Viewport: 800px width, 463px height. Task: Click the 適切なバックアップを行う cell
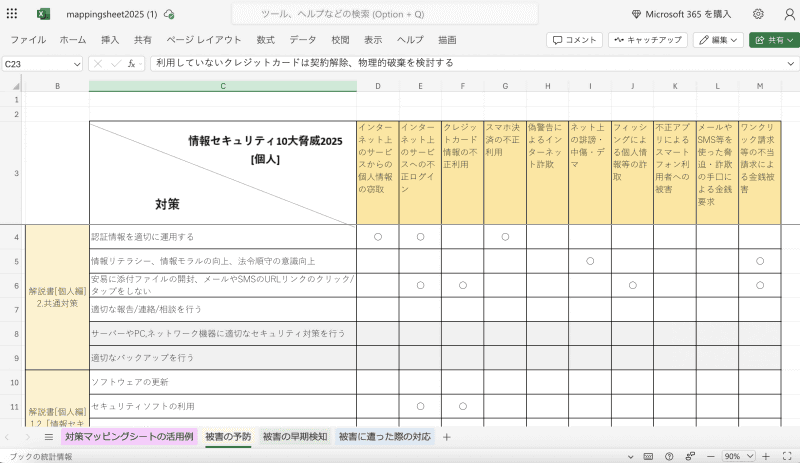(223, 358)
